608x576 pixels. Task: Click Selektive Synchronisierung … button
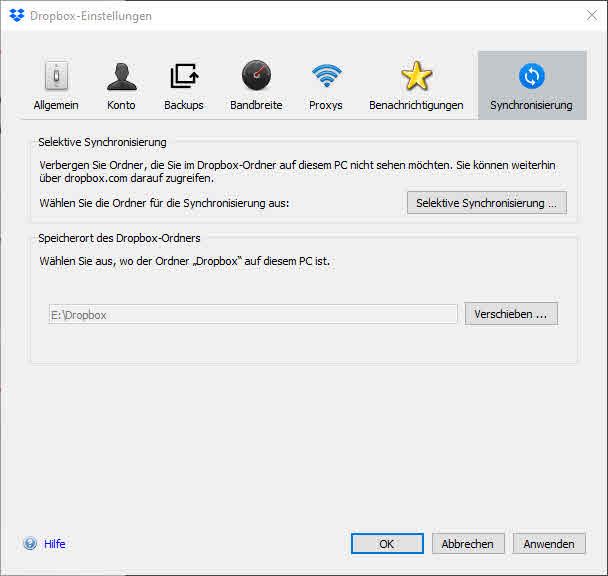tap(487, 203)
